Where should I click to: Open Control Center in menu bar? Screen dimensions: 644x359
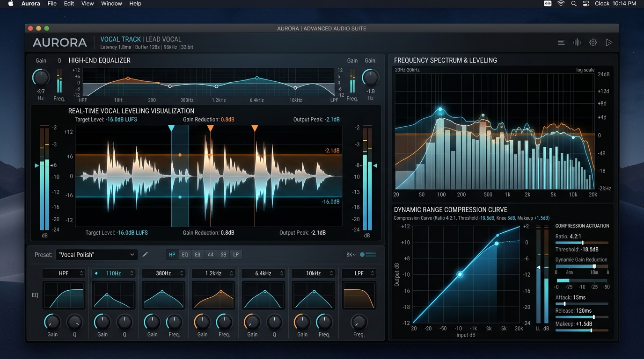585,3
